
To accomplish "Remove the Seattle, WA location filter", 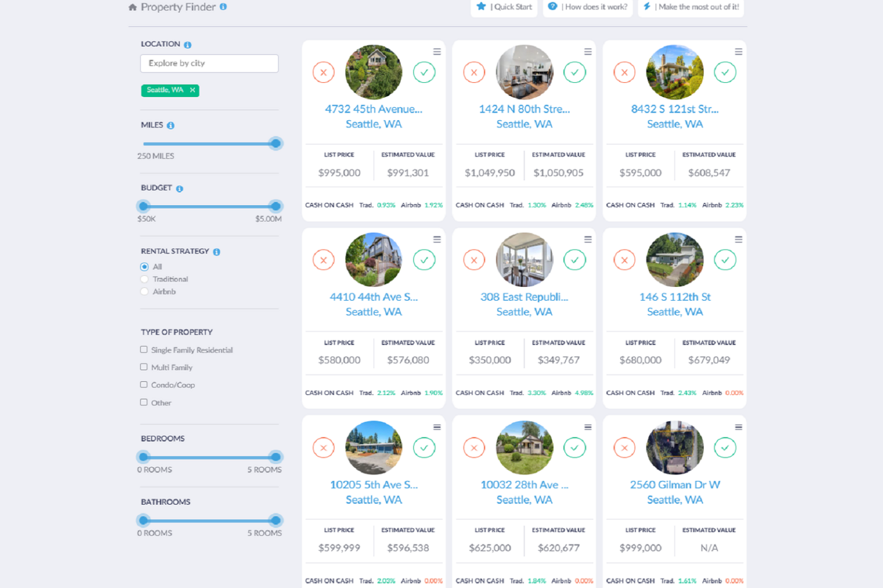I will tap(192, 90).
